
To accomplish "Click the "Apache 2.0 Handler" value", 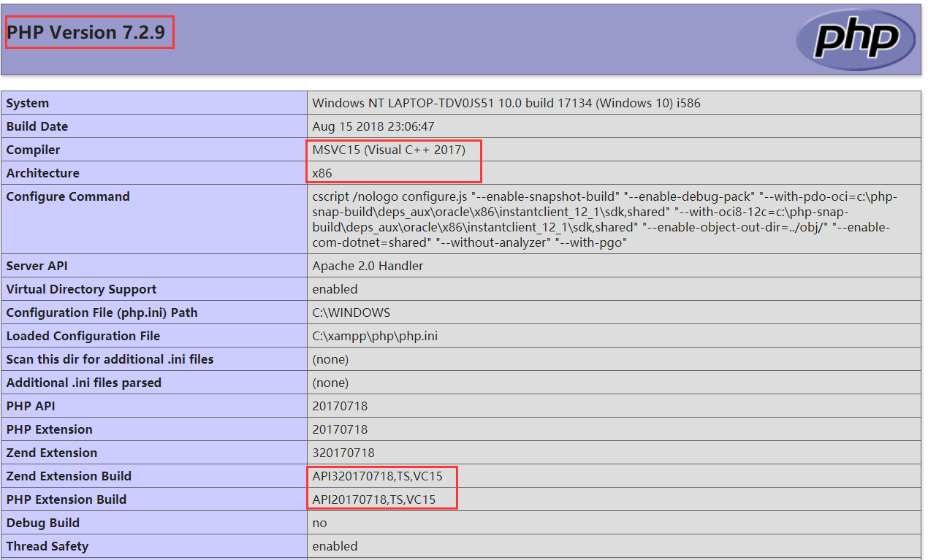I will 368,266.
